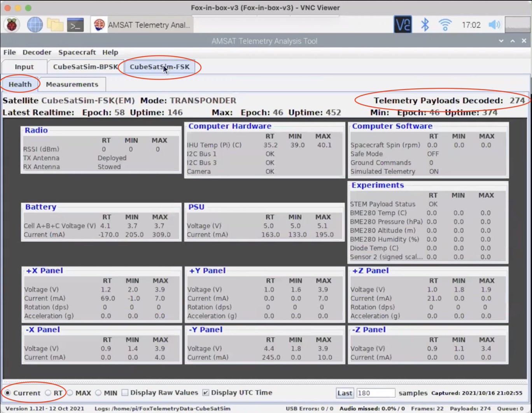Image resolution: width=532 pixels, height=413 pixels.
Task: Click the -Z Panel Voltage (V) label
Action: [368, 349]
